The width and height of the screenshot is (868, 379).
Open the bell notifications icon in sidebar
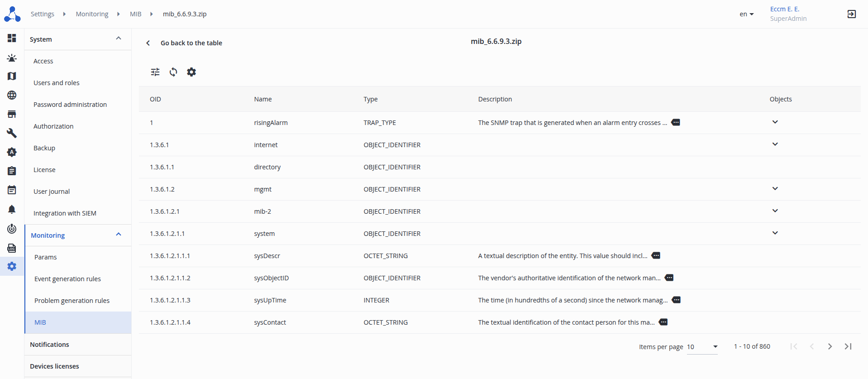[x=12, y=209]
